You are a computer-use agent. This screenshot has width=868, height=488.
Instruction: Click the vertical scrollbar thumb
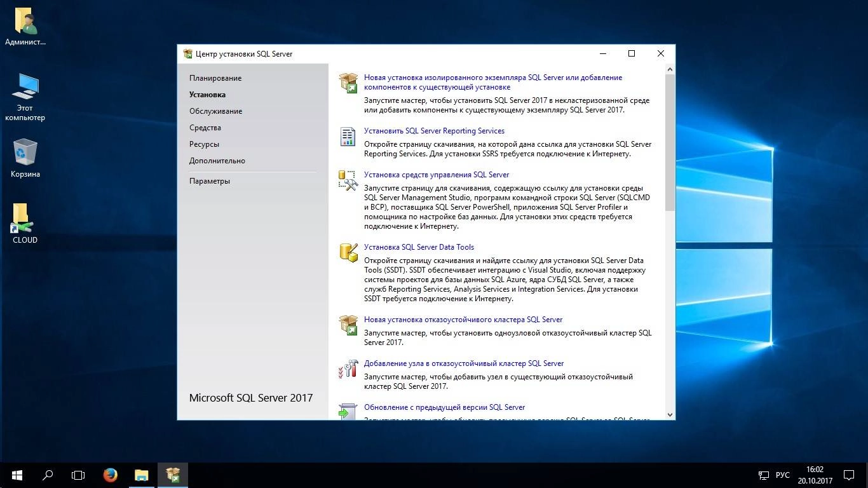pos(670,143)
